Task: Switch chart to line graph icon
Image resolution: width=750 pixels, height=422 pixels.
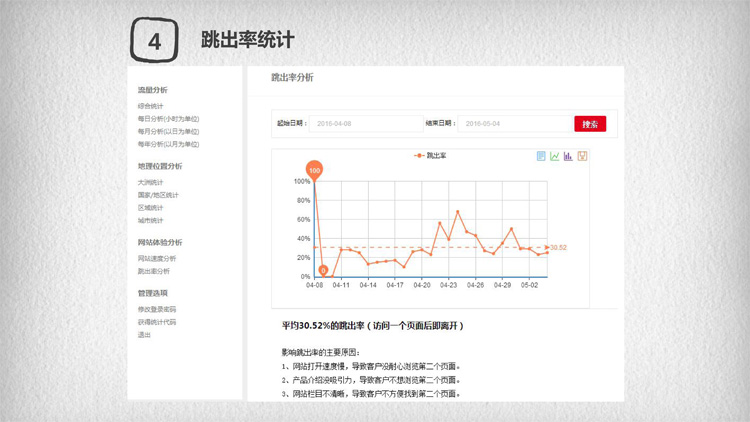Action: pyautogui.click(x=555, y=156)
